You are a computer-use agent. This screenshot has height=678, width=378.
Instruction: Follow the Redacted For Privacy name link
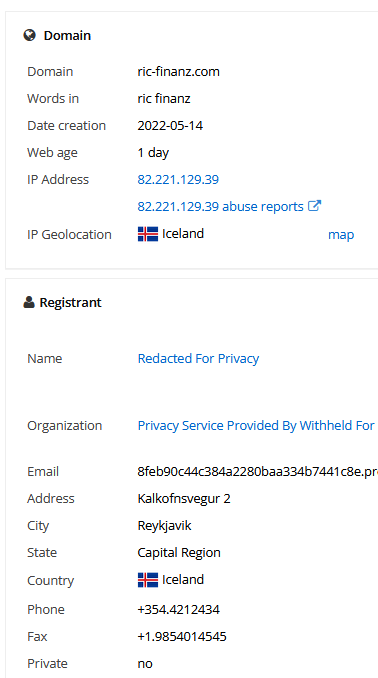pyautogui.click(x=198, y=358)
